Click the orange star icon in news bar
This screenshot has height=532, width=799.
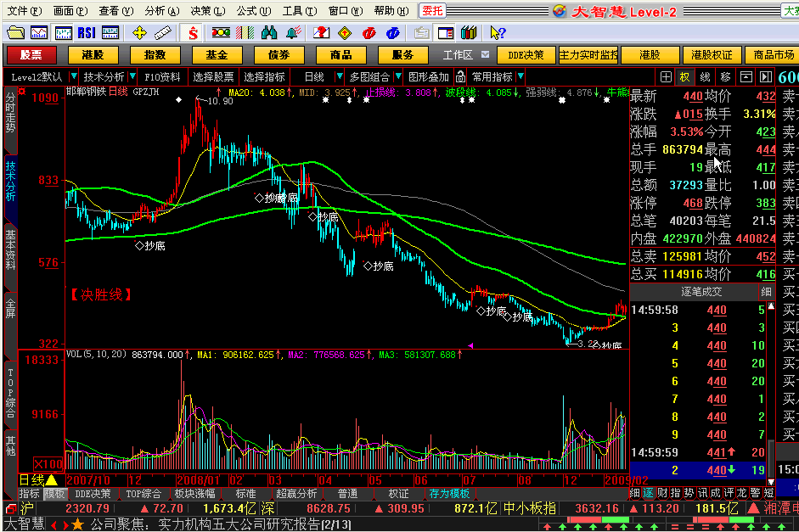pos(77,524)
